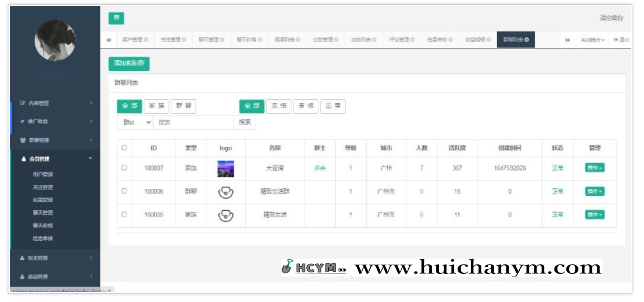644x302 pixels.
Task: Close the 用户管理 tab via its x icon
Action: coord(146,40)
